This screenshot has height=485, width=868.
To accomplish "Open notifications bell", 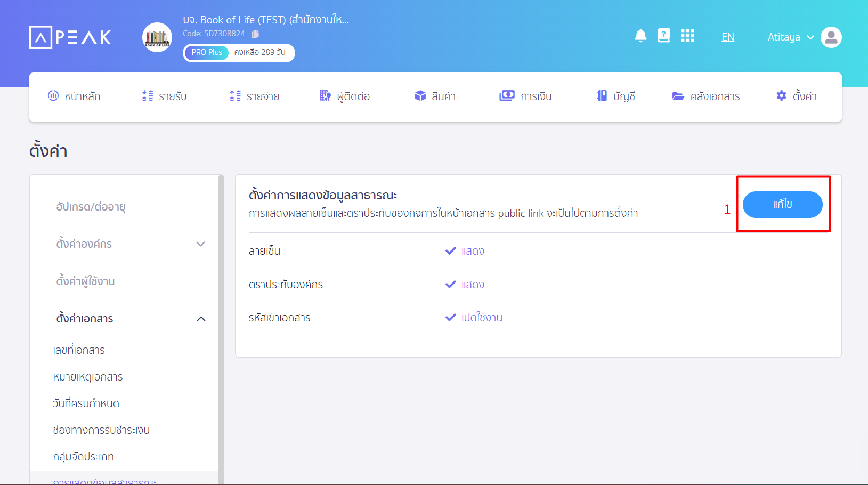I will click(x=640, y=36).
